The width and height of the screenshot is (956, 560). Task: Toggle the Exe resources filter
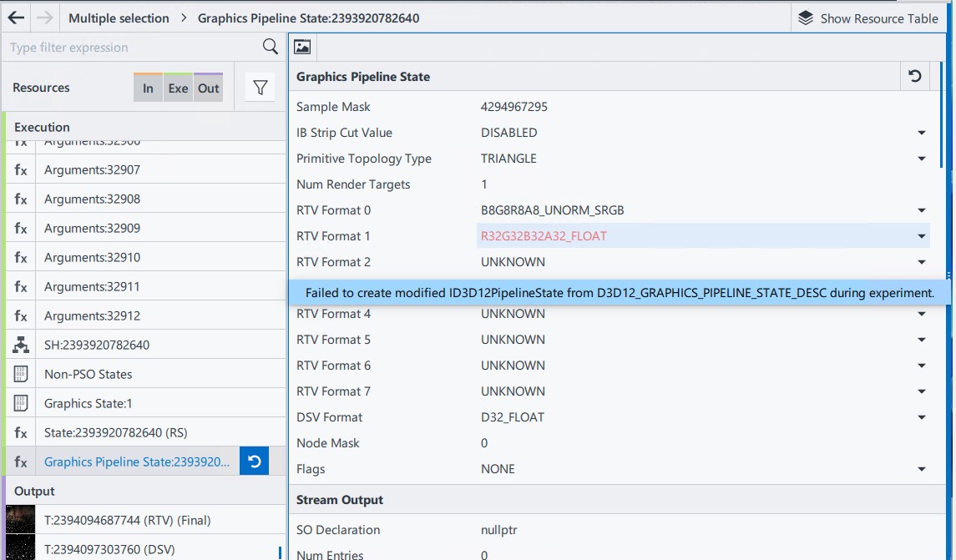pos(178,88)
